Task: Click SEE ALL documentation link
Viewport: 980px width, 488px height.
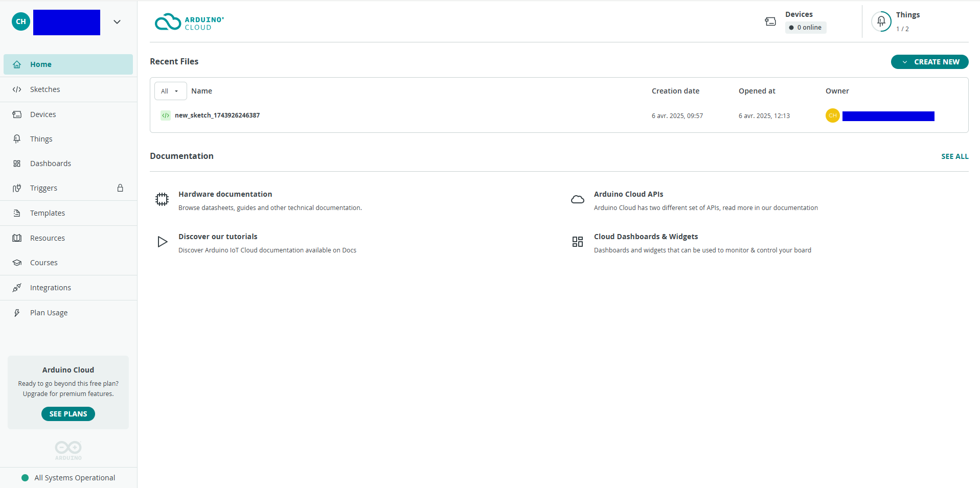Action: [x=954, y=156]
